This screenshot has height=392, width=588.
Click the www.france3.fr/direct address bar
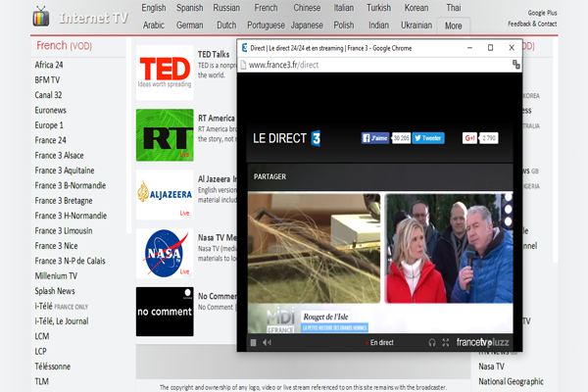tap(283, 65)
